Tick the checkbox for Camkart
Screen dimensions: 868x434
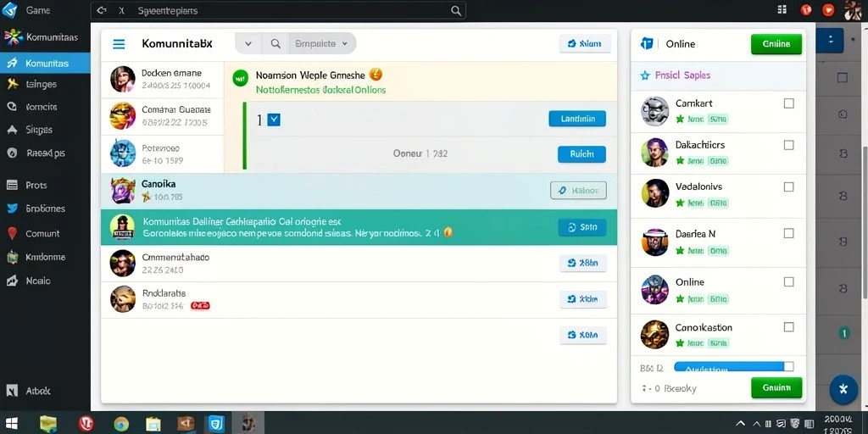[789, 103]
